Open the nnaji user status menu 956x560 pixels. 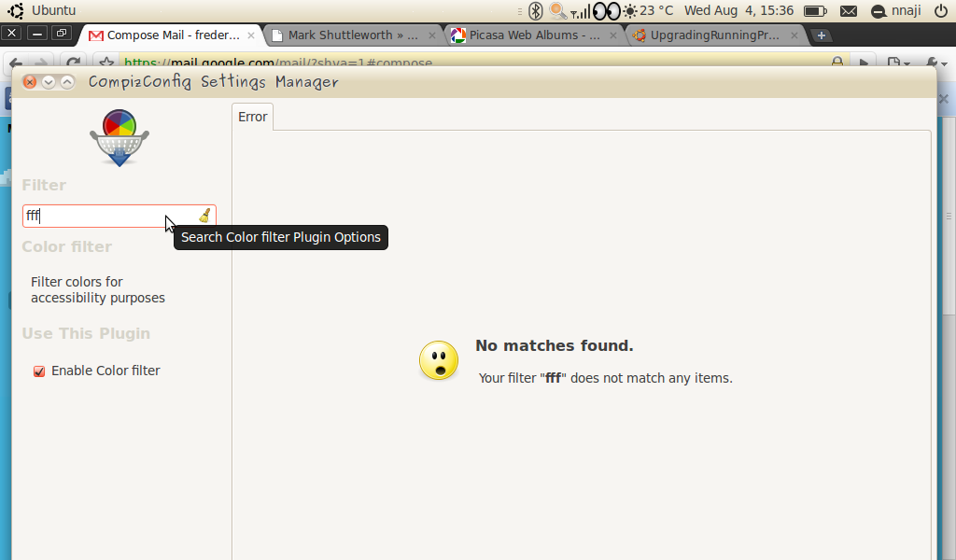point(897,11)
